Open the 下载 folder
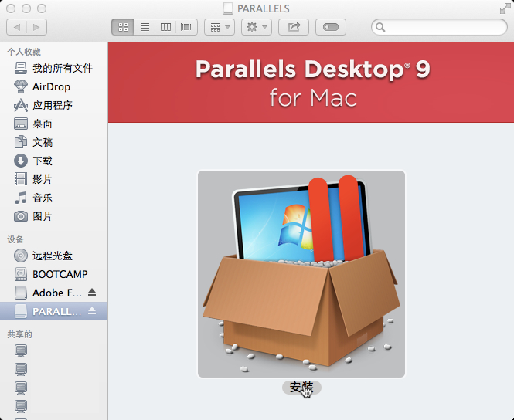 click(x=54, y=161)
